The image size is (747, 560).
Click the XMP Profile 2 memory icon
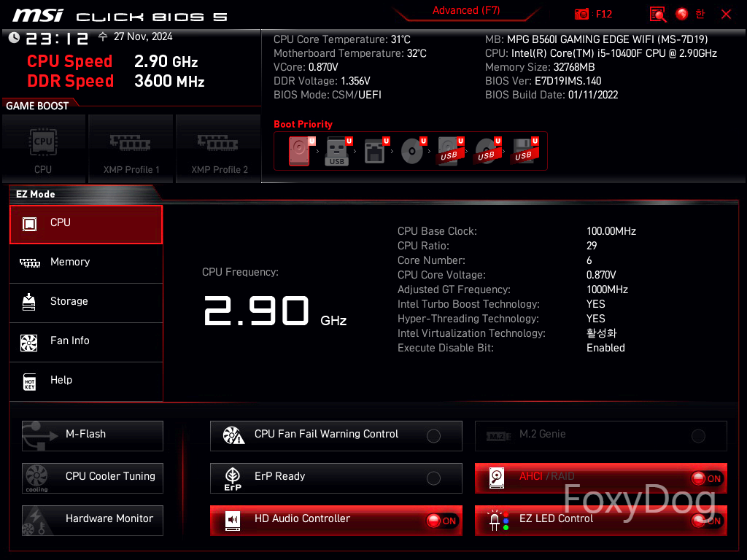pyautogui.click(x=218, y=142)
